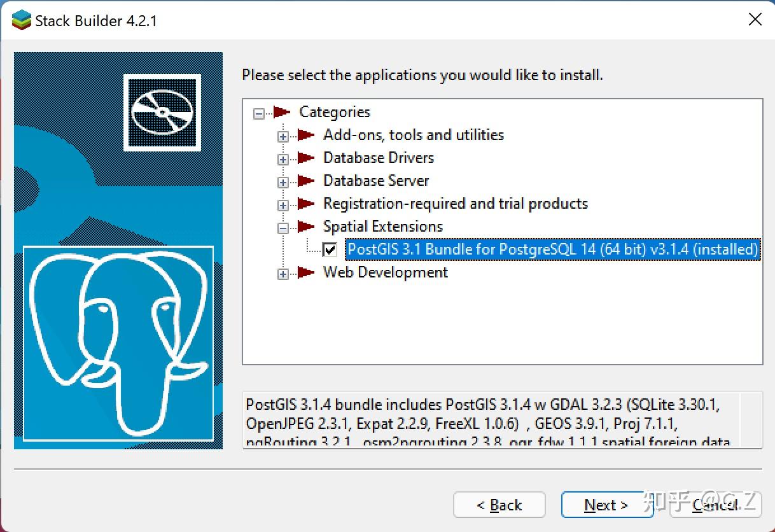Click the PostGIS bundle description text box
The image size is (775, 532).
click(x=490, y=420)
